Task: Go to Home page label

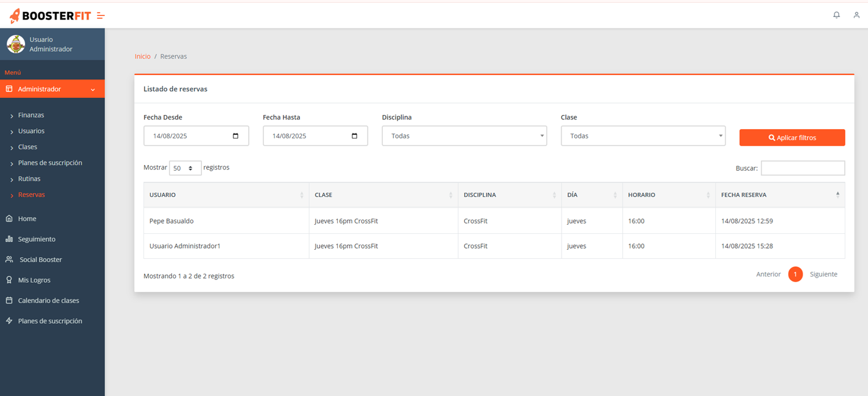Action: pos(27,218)
